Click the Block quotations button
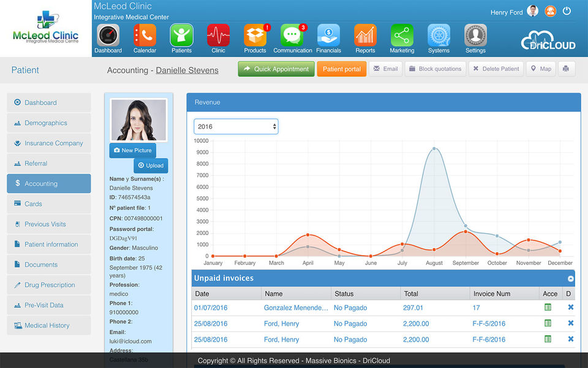The width and height of the screenshot is (588, 368). [435, 69]
